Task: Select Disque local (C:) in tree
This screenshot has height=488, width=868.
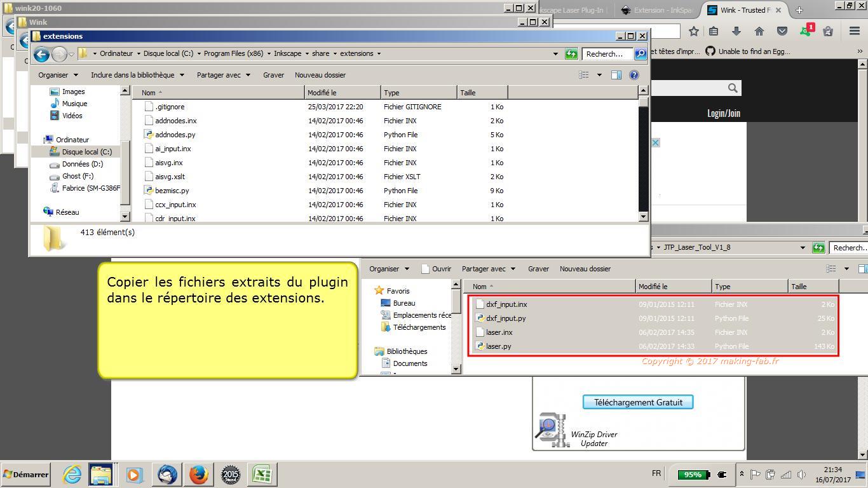Action: click(86, 152)
